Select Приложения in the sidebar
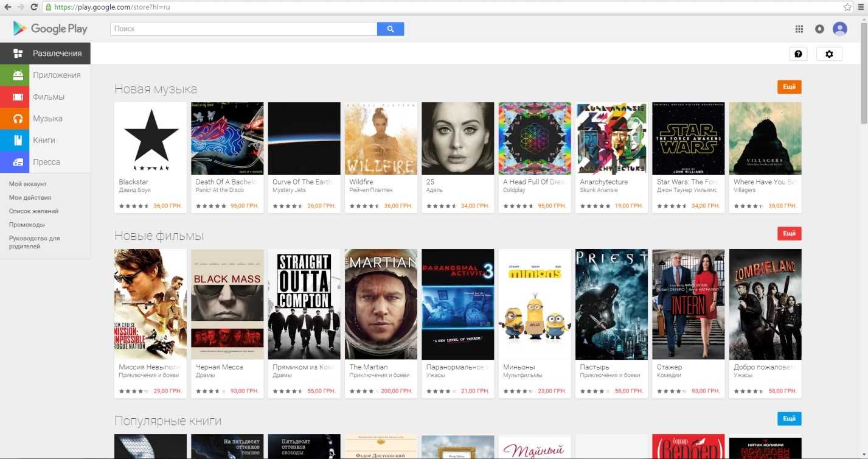Viewport: 868px width, 459px height. (x=56, y=75)
